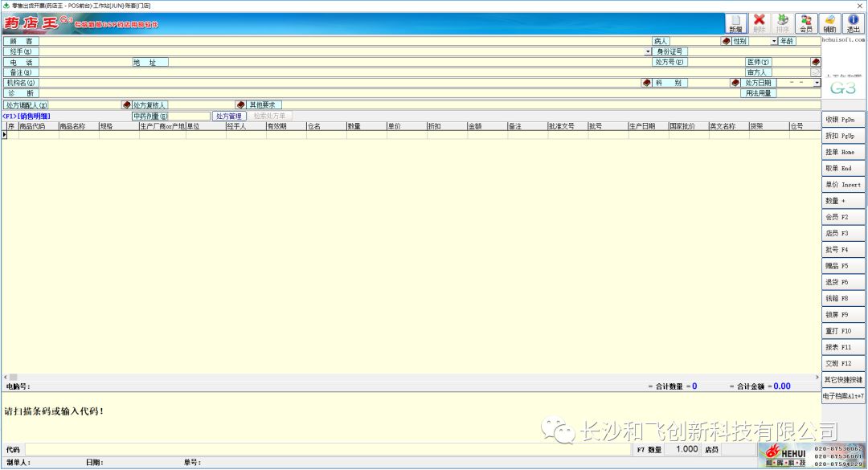Click the 折扣 PgUp button

tap(843, 136)
